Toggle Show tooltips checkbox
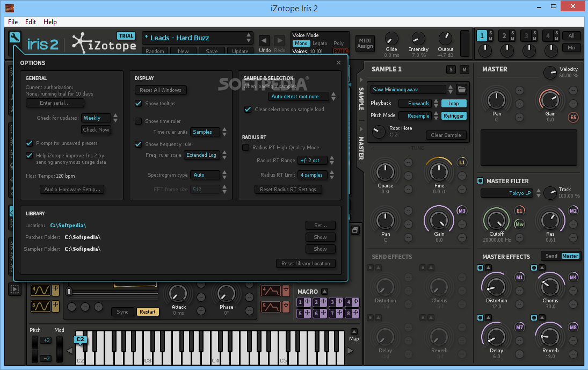Viewport: 588px width, 370px height. [139, 104]
